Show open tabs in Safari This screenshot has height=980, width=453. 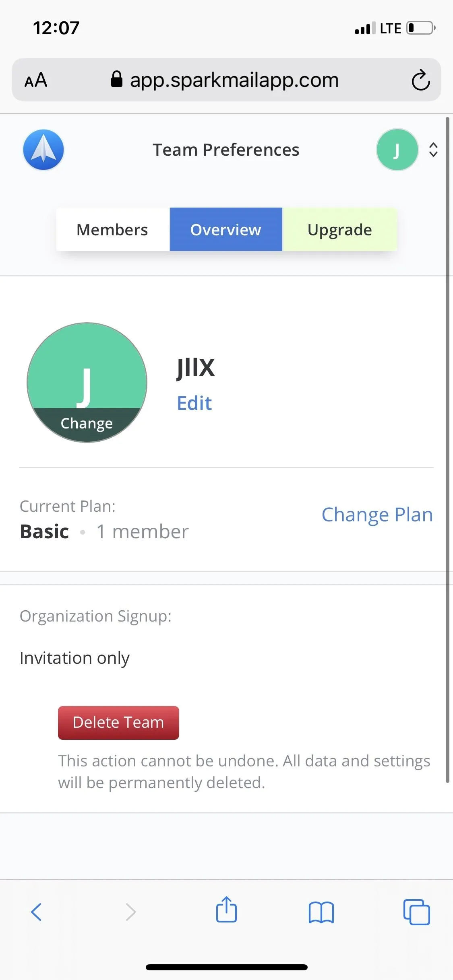click(417, 912)
